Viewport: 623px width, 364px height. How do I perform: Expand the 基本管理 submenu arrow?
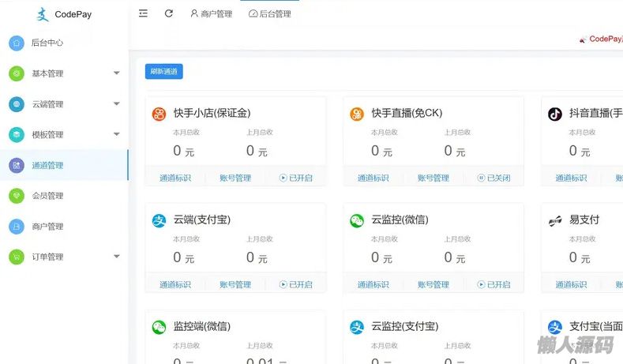pos(116,73)
